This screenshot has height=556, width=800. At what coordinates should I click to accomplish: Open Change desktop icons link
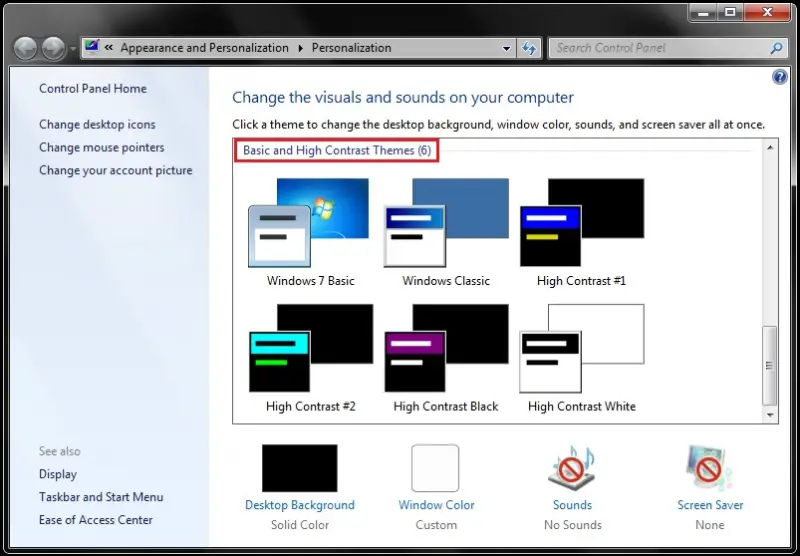pyautogui.click(x=97, y=124)
